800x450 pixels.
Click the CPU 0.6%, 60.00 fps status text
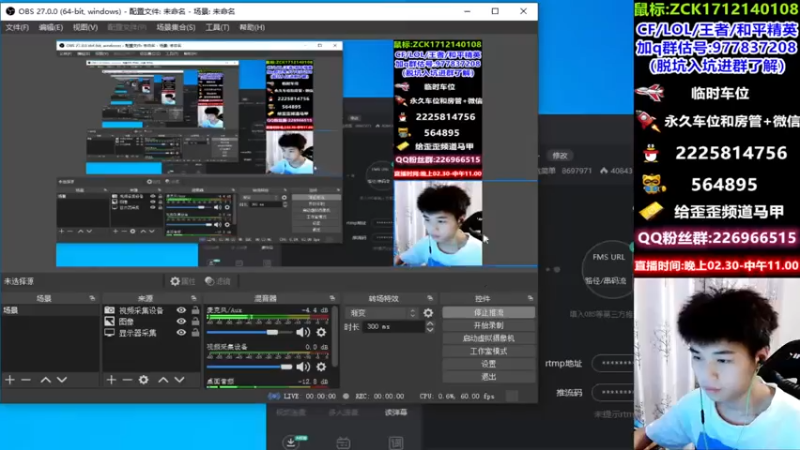457,396
